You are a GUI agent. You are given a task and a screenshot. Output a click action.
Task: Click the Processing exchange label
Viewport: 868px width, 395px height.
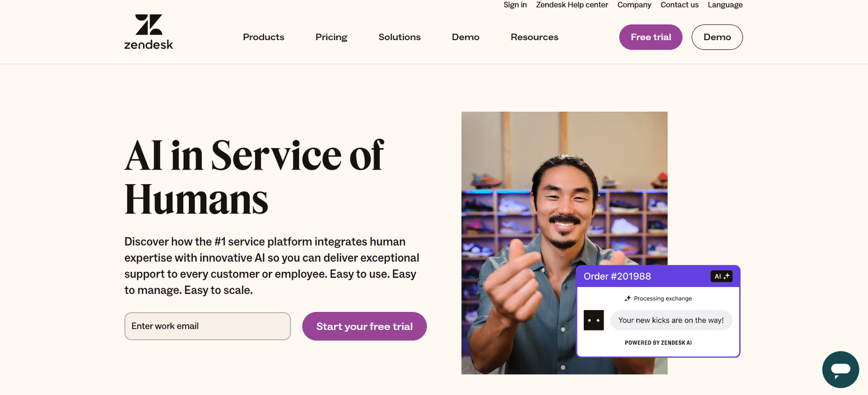(663, 298)
